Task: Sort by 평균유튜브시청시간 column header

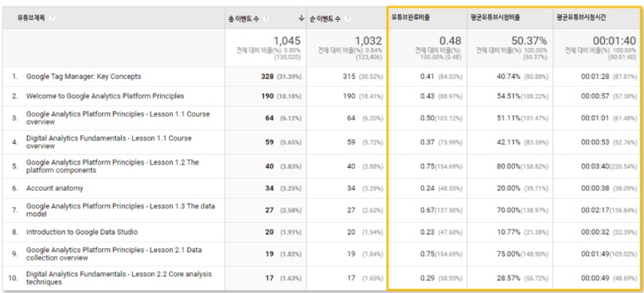Action: pyautogui.click(x=581, y=18)
